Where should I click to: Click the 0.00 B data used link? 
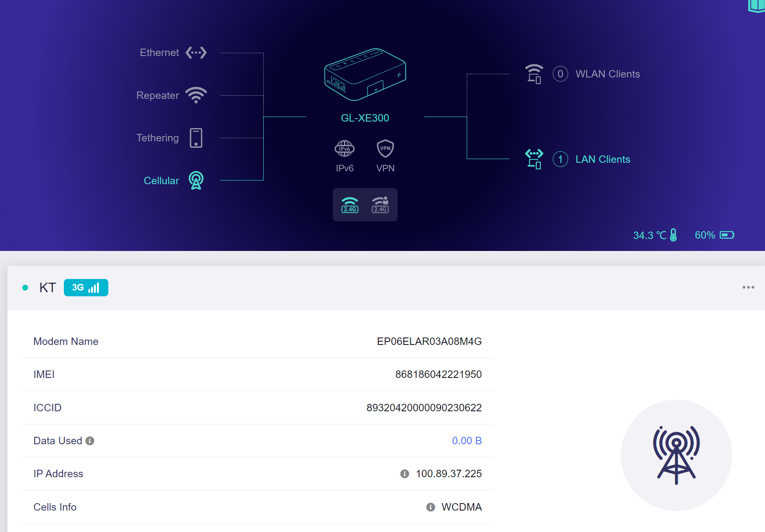467,441
